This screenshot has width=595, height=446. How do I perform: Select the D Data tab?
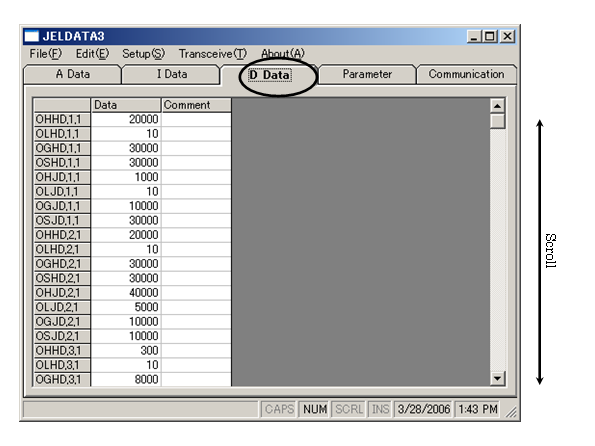(270, 75)
